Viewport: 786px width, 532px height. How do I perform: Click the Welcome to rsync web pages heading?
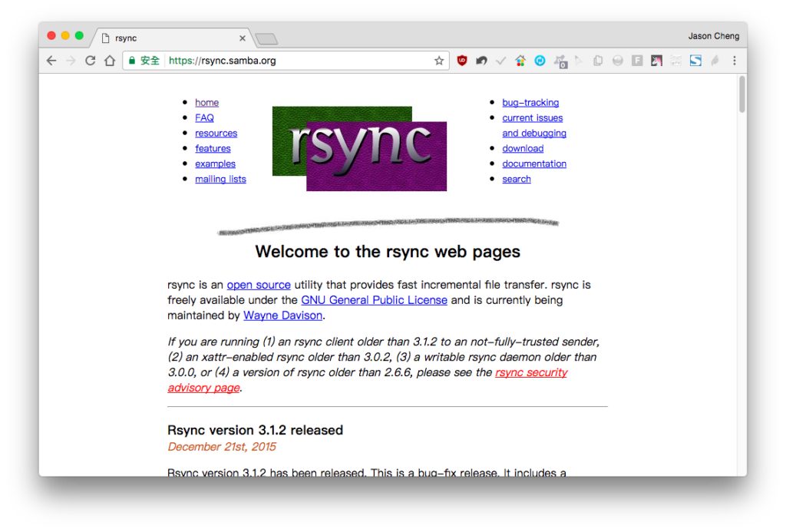click(x=388, y=252)
